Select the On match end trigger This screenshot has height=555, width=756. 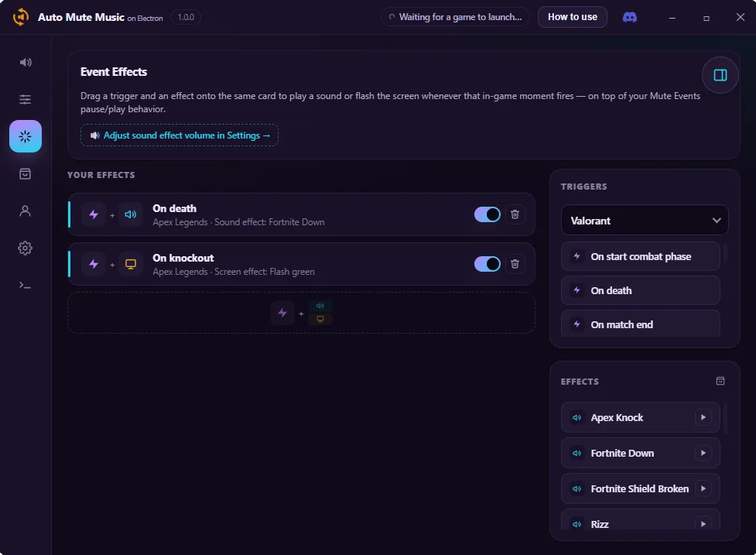coord(640,324)
